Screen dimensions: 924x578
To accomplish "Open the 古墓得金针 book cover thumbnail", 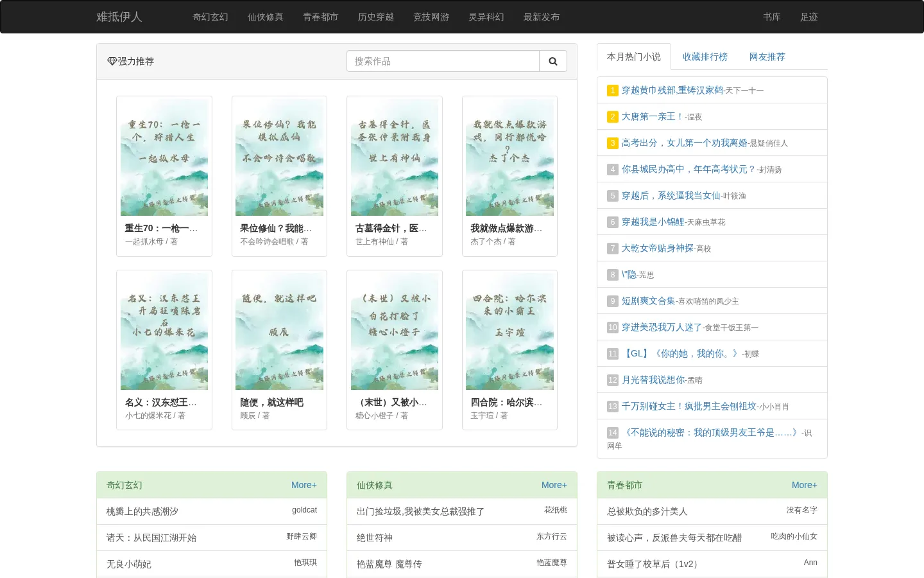I will click(x=395, y=158).
